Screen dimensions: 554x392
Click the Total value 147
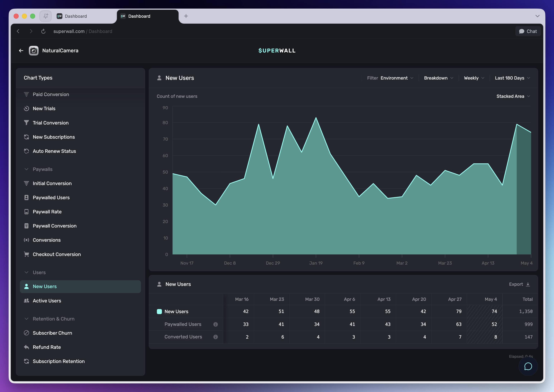click(x=528, y=337)
